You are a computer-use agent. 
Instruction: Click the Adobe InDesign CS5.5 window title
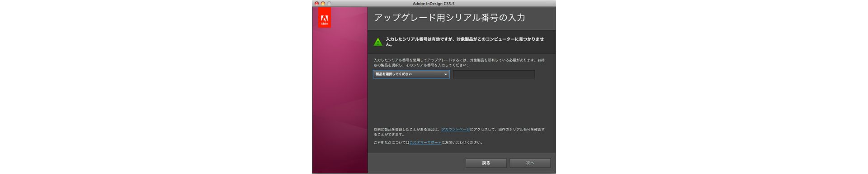pos(434,3)
